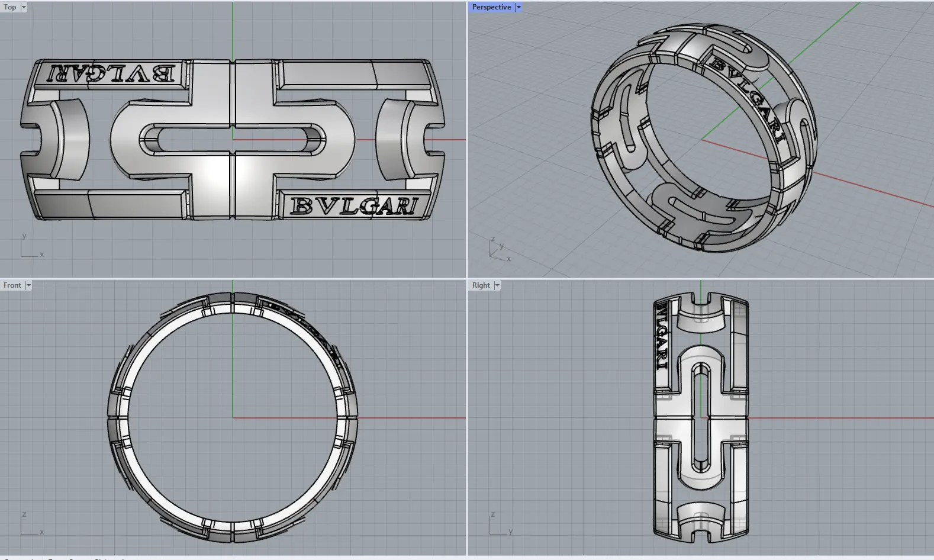Open the Top viewport dropdown menu arrow

tap(24, 7)
